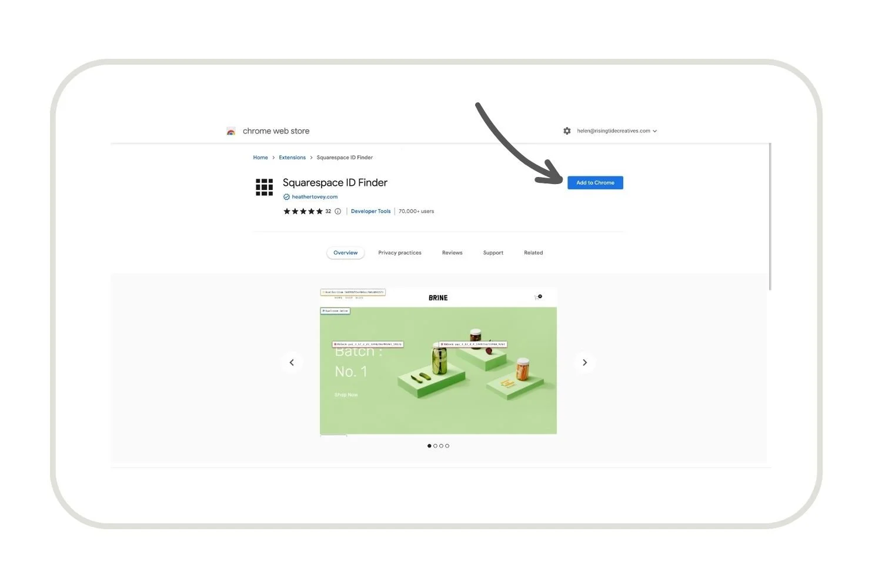Go to the Home breadcrumb
Viewport: 882px width, 588px height.
[x=260, y=158]
